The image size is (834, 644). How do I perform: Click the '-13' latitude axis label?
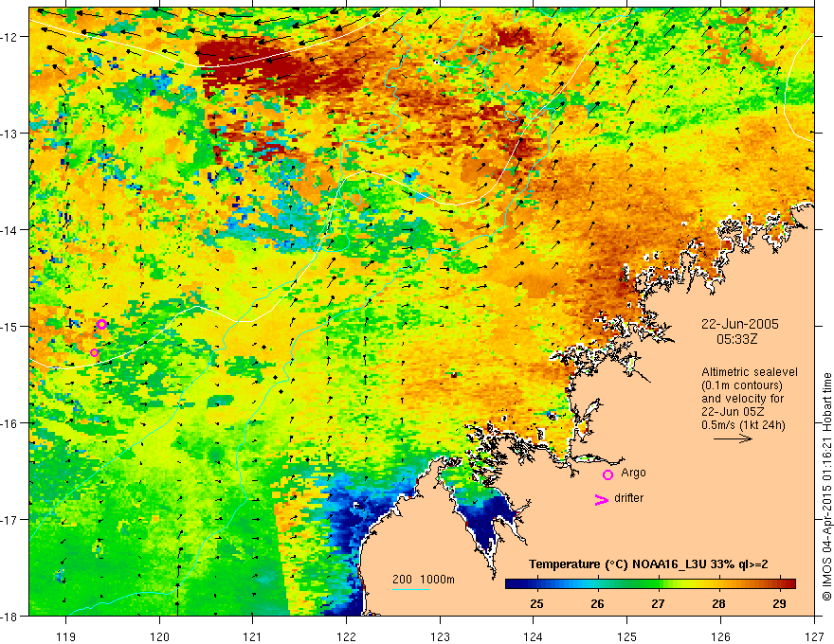[x=10, y=133]
